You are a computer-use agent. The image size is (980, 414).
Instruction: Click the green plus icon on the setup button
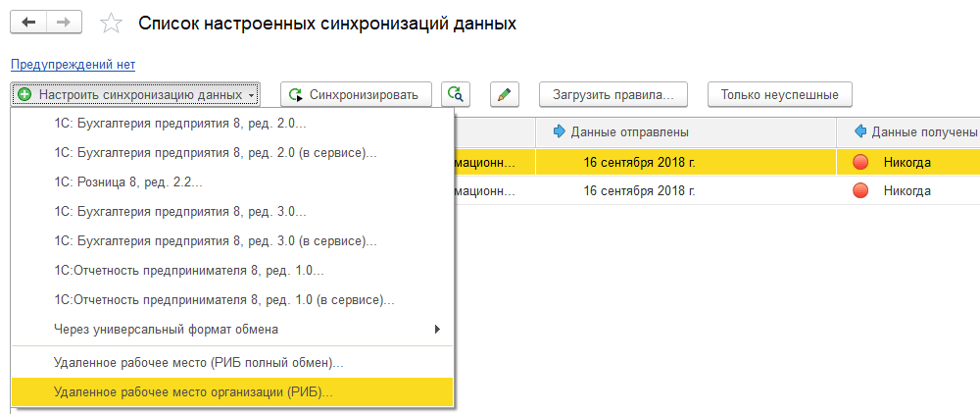24,95
